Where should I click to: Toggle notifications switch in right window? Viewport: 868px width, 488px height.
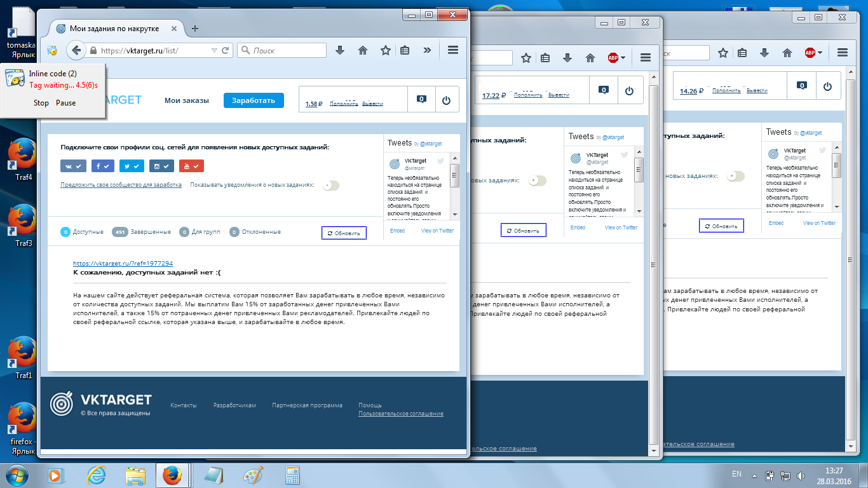pos(736,175)
